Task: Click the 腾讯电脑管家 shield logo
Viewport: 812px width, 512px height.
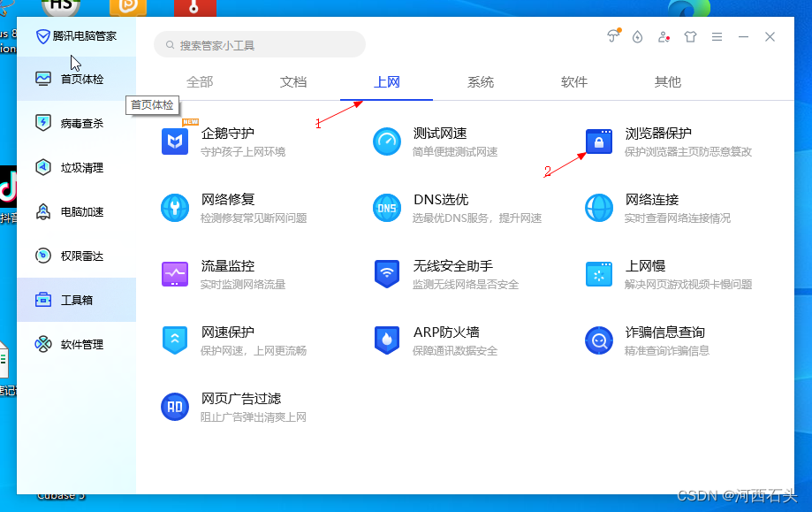Action: tap(42, 36)
